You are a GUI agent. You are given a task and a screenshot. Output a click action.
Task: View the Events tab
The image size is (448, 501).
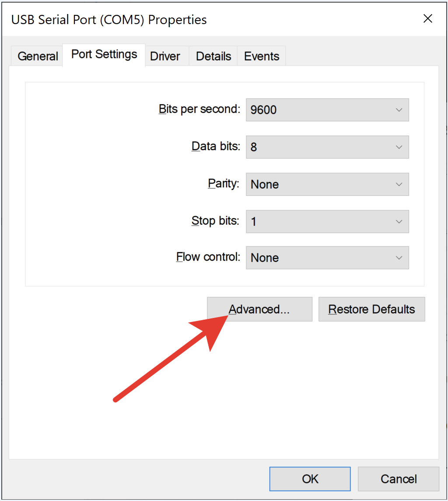(262, 56)
